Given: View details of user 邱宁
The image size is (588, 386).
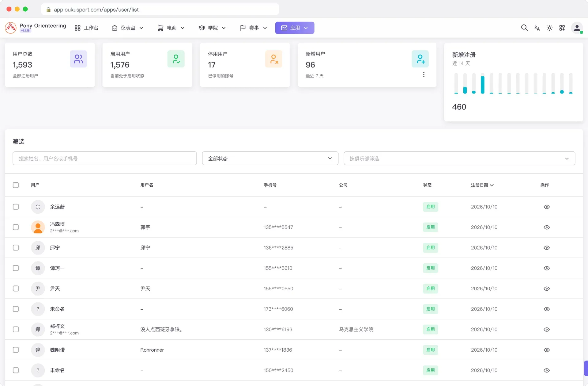Looking at the screenshot, I should [x=547, y=248].
